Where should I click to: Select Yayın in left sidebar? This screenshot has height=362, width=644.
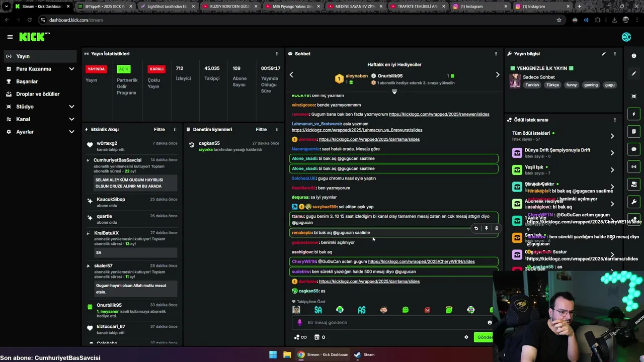point(39,56)
